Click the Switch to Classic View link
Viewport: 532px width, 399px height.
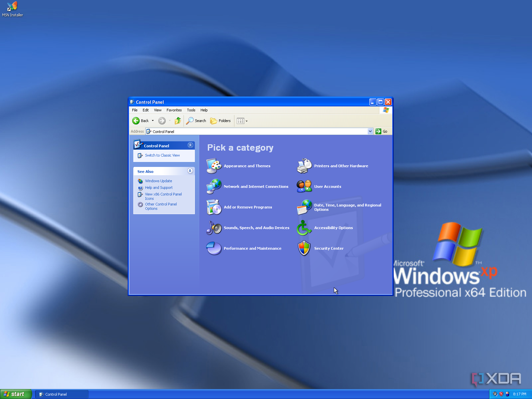[162, 155]
